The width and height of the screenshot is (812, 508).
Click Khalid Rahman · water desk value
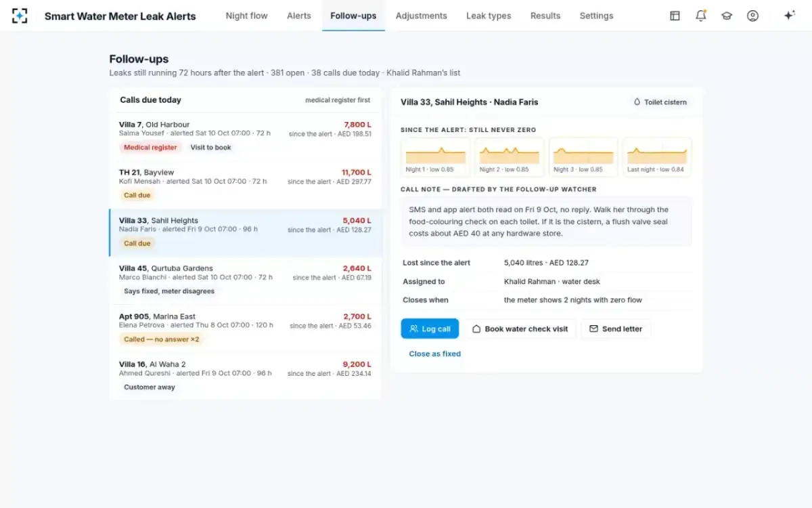tap(551, 282)
